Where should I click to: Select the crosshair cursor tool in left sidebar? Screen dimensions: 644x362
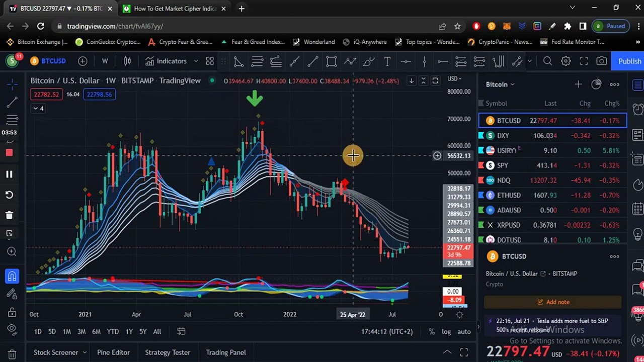point(12,84)
